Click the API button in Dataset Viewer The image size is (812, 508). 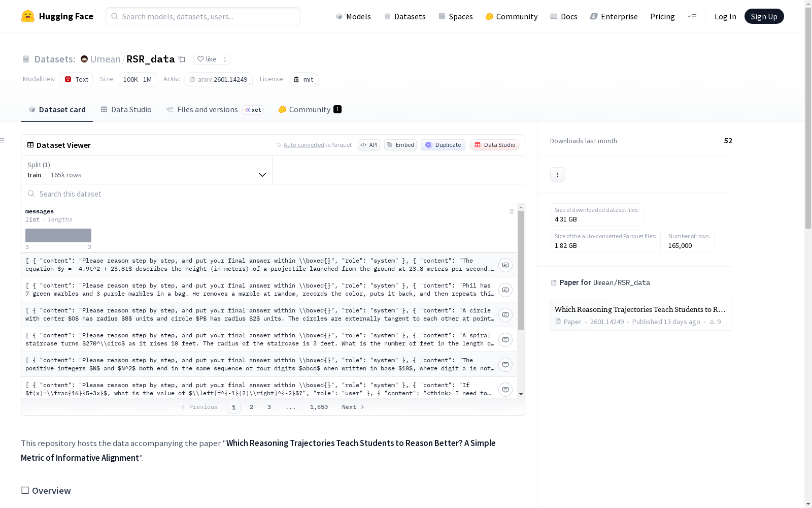click(x=369, y=145)
